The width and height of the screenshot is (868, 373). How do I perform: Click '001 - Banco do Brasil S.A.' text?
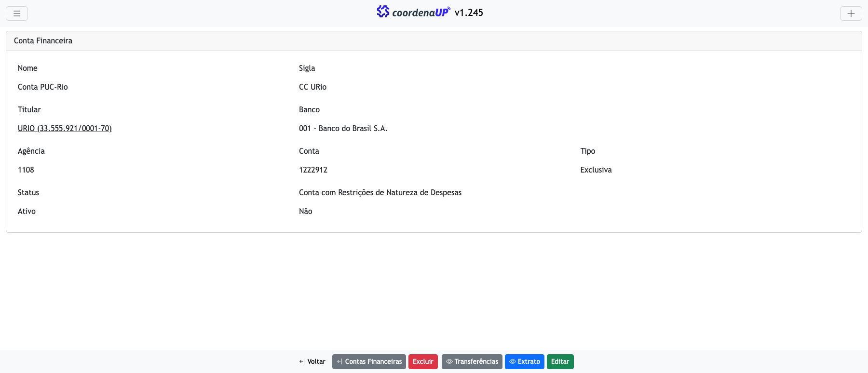343,128
